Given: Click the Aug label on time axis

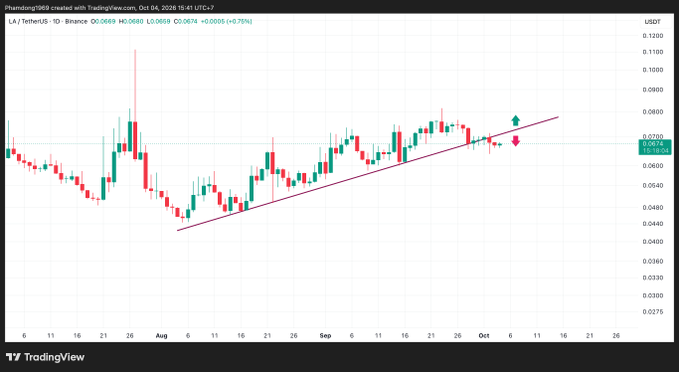Looking at the screenshot, I should [x=161, y=336].
